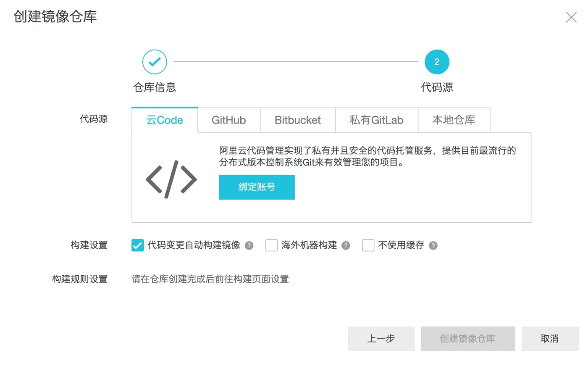Click the 绑定账号 button
The height and width of the screenshot is (366, 588).
coord(257,187)
